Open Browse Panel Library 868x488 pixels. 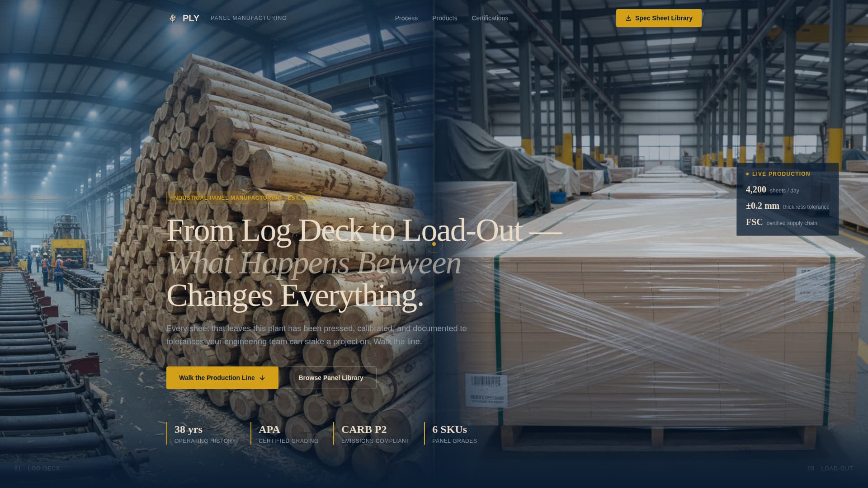tap(330, 378)
